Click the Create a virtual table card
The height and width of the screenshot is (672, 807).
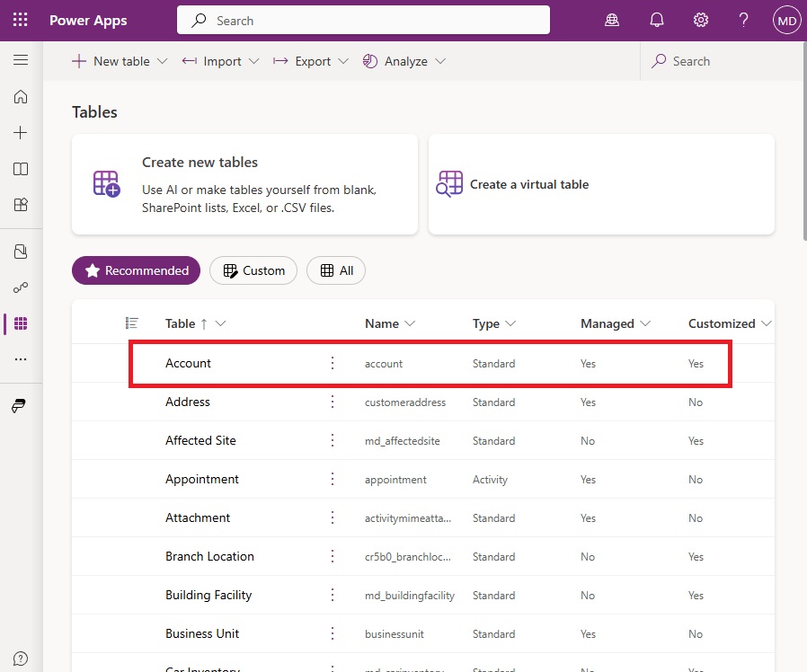(x=601, y=184)
